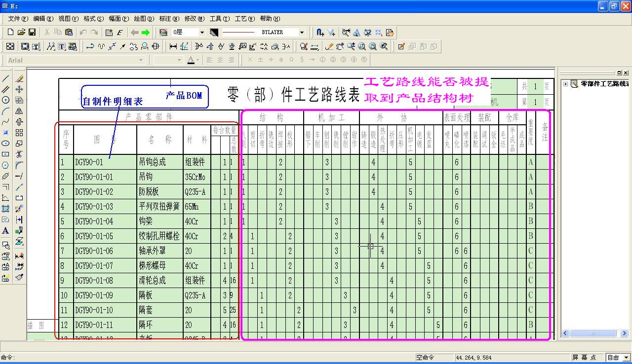Click the Mirror tool icon
632x364 pixels.
pyautogui.click(x=19, y=111)
